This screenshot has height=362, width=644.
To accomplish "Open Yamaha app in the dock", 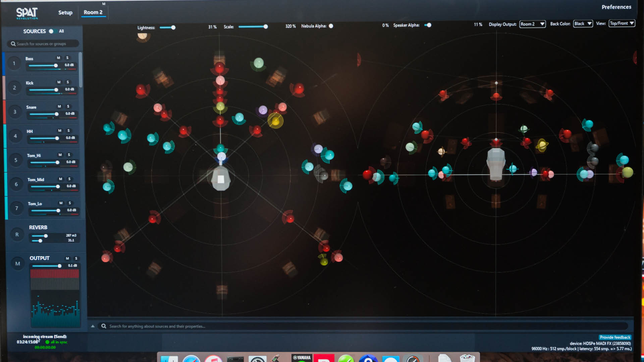I will click(302, 358).
